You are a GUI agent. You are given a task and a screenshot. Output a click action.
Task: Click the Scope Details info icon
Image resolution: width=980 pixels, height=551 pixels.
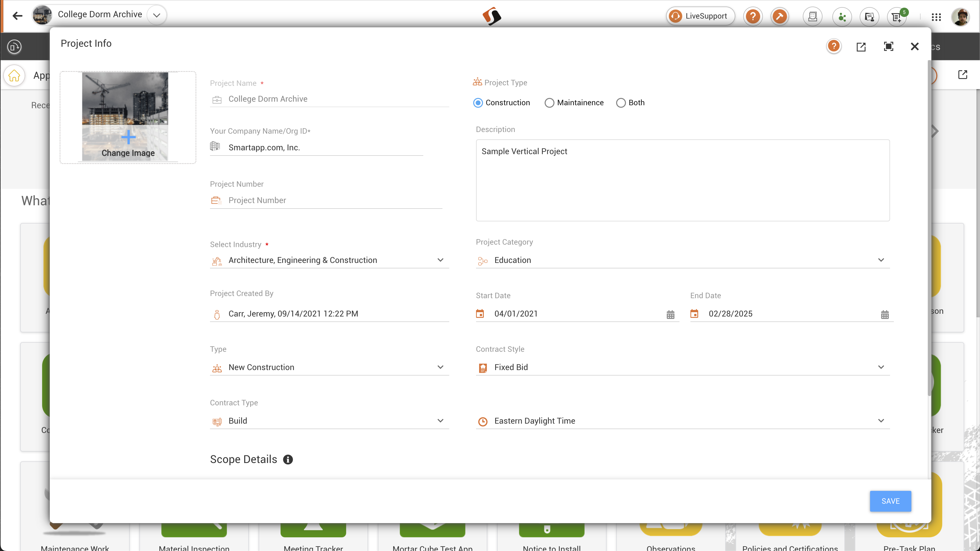[288, 459]
